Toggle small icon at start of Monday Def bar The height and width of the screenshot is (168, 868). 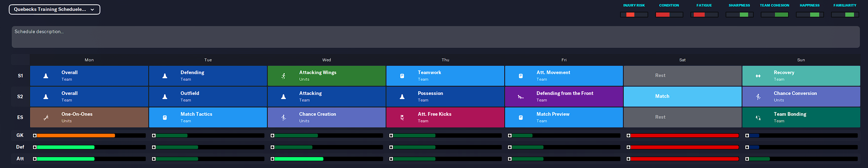point(35,147)
